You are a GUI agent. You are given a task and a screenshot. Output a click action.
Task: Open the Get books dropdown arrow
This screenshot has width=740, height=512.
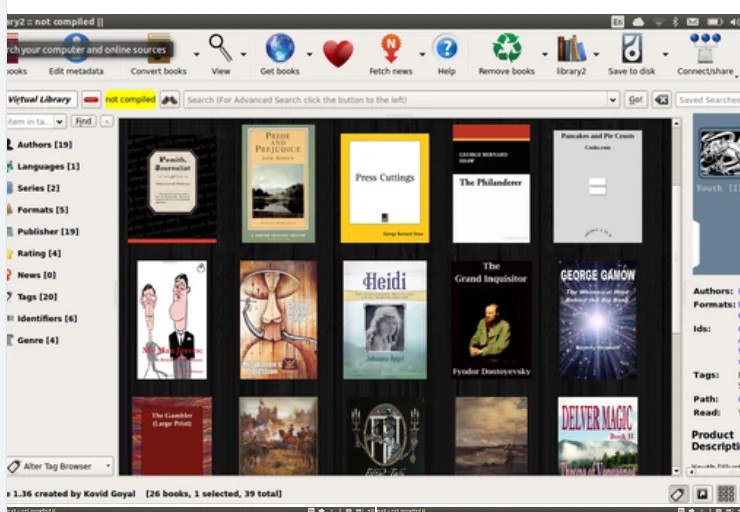point(310,54)
